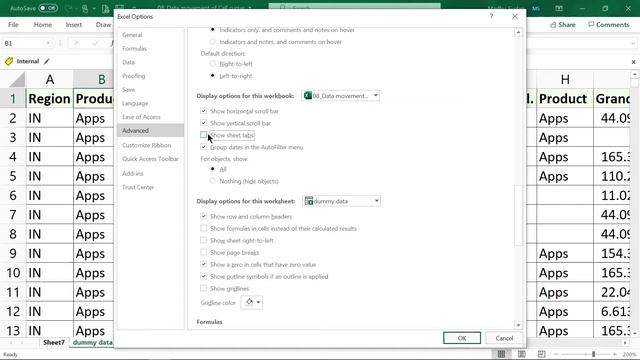The image size is (640, 360).
Task: Toggle Show a zero in cells option
Action: coord(204,264)
